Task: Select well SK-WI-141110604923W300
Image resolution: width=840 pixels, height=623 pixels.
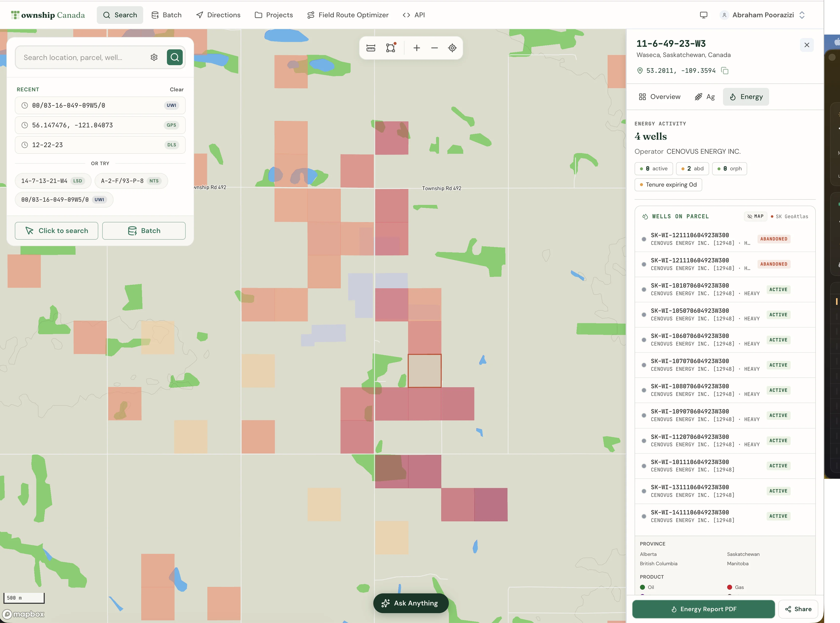Action: [x=725, y=516]
